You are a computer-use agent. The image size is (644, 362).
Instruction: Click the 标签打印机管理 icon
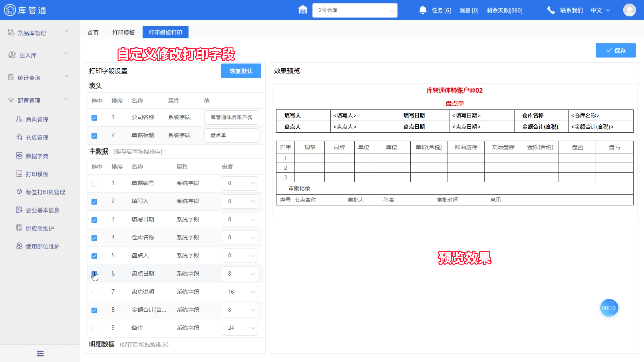pos(19,192)
